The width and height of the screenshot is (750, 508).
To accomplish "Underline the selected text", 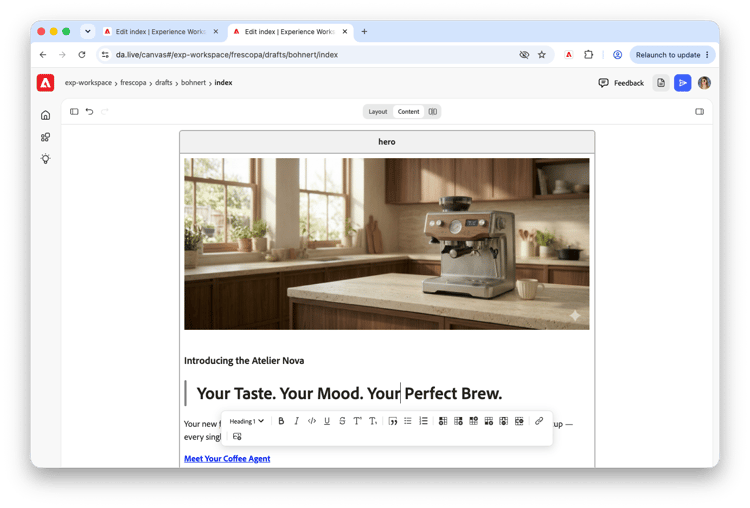I will coord(327,421).
